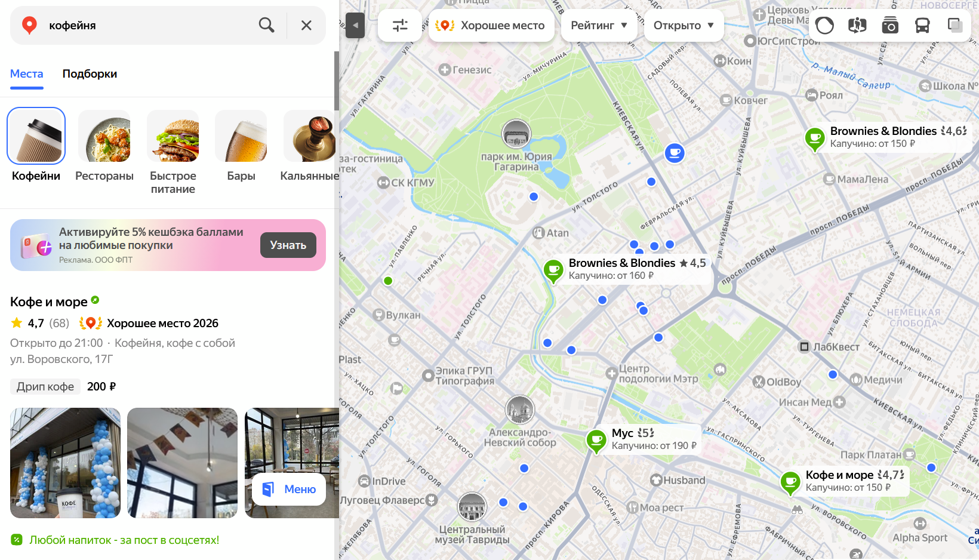The width and height of the screenshot is (979, 560).
Task: Click the ЛабКвест place icon
Action: pyautogui.click(x=804, y=347)
